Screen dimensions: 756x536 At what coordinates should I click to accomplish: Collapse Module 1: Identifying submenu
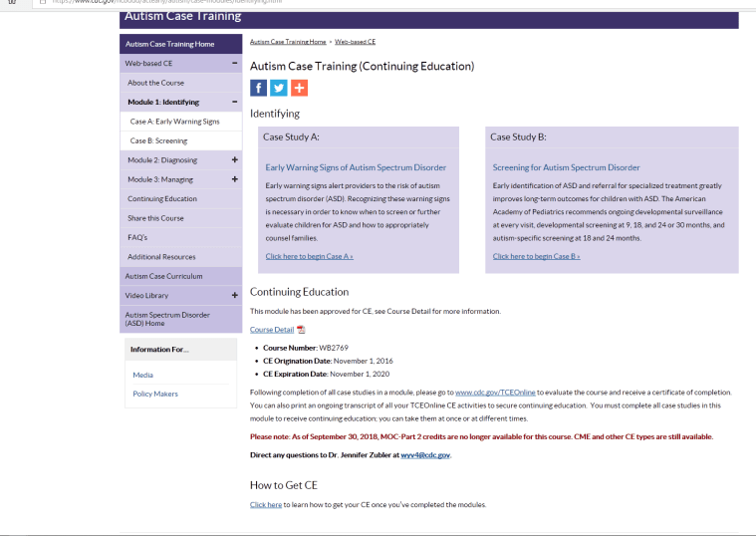pos(234,102)
